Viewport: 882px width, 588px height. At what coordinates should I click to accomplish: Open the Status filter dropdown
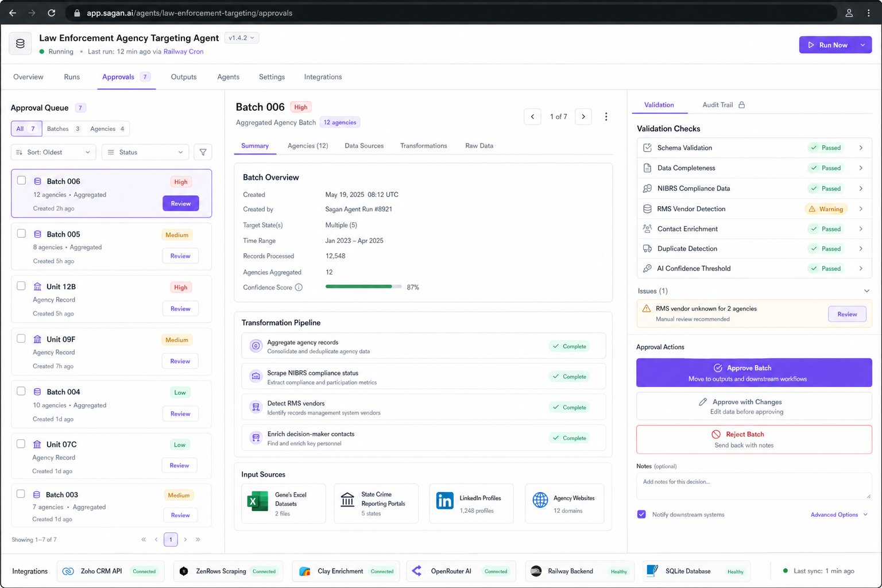145,152
